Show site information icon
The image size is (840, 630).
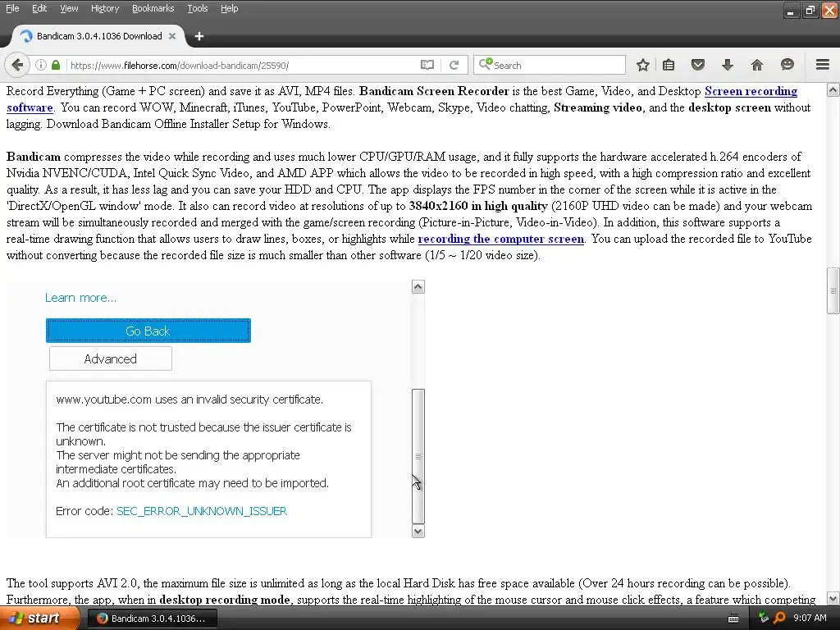coord(41,66)
